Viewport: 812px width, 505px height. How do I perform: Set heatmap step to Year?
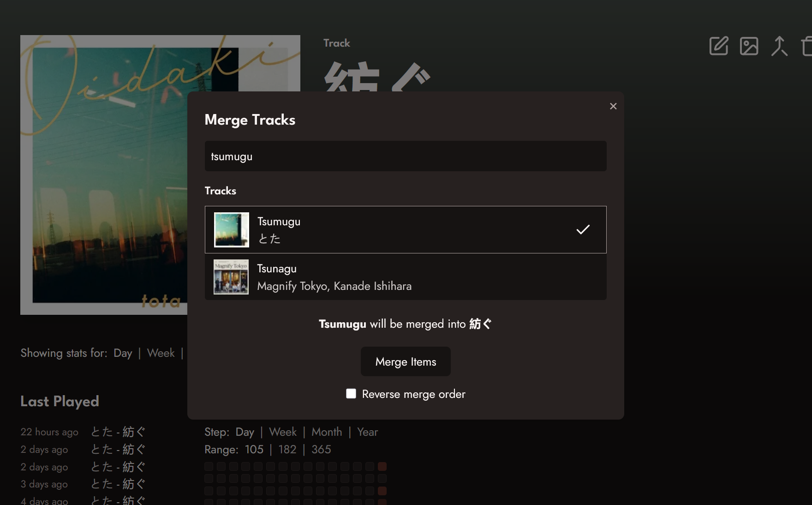pyautogui.click(x=367, y=432)
